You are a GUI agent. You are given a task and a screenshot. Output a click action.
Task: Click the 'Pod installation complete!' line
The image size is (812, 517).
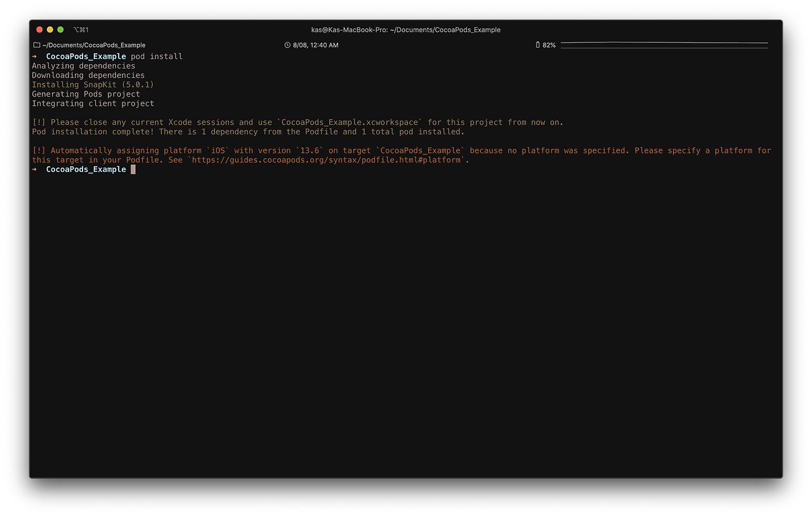pyautogui.click(x=248, y=132)
